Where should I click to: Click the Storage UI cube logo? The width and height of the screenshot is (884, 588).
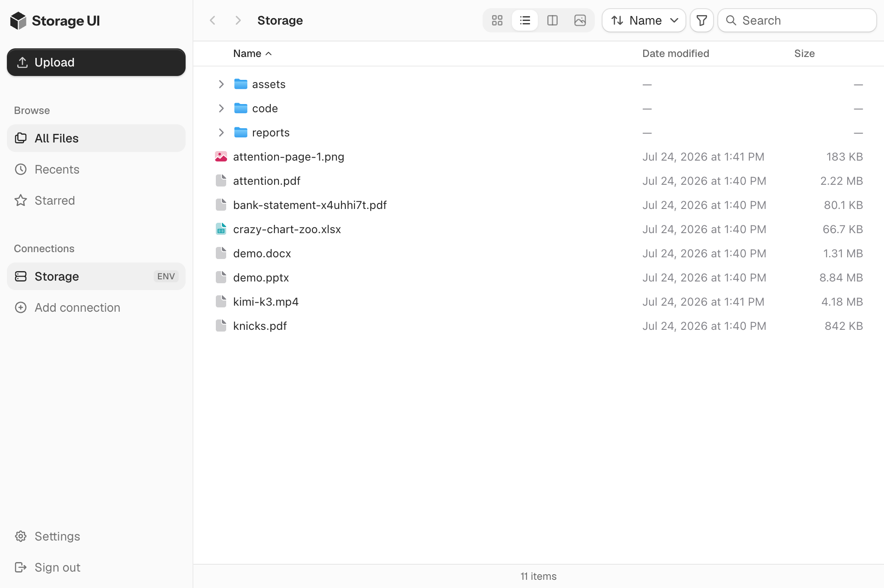[18, 21]
